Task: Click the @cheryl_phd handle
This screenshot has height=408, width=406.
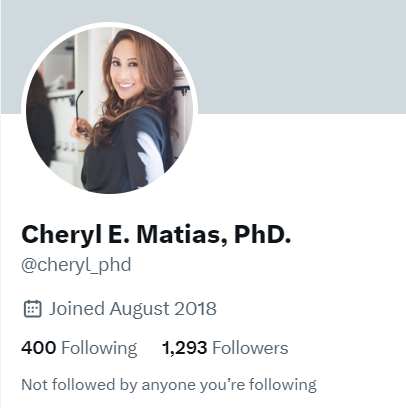Action: [x=76, y=266]
